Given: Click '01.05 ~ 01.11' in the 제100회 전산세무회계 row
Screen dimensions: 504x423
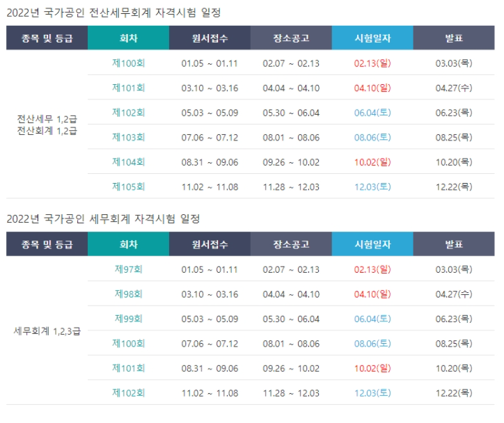Looking at the screenshot, I should tap(210, 63).
